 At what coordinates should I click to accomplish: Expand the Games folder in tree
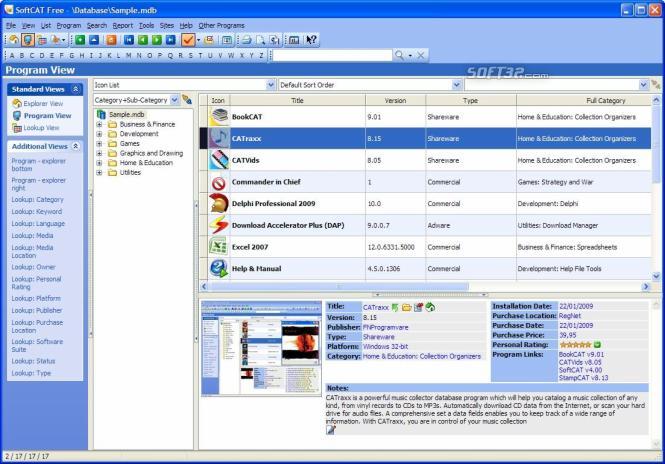(x=100, y=143)
